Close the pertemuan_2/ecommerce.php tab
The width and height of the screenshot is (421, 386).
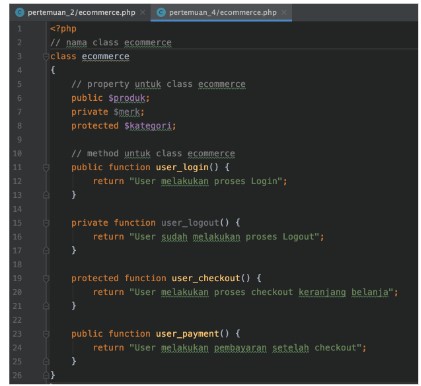click(x=143, y=13)
